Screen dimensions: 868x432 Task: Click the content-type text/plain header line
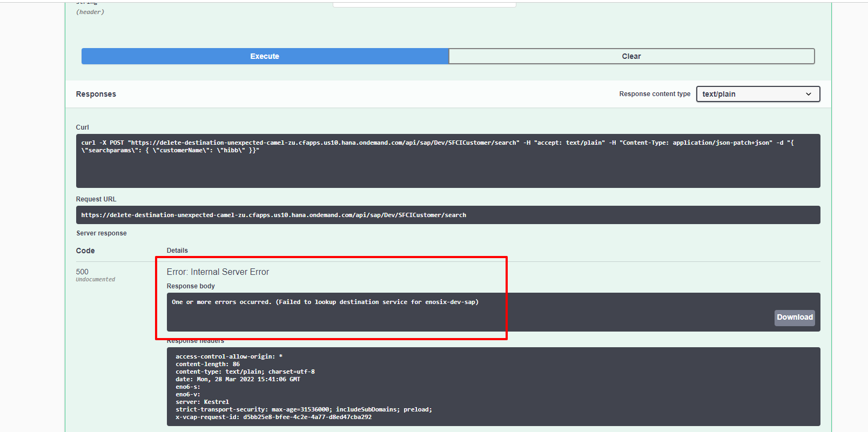point(245,372)
